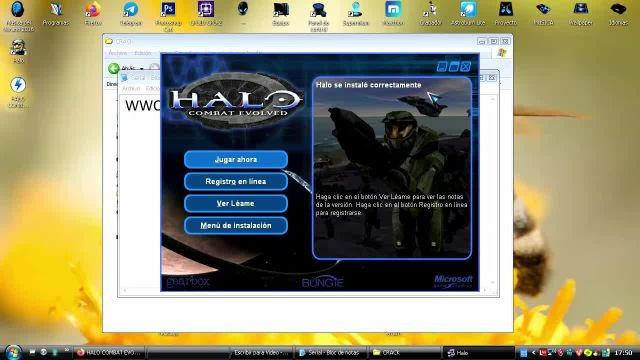Open the Alienware head desktop icon
This screenshot has width=640, height=360.
click(x=243, y=11)
